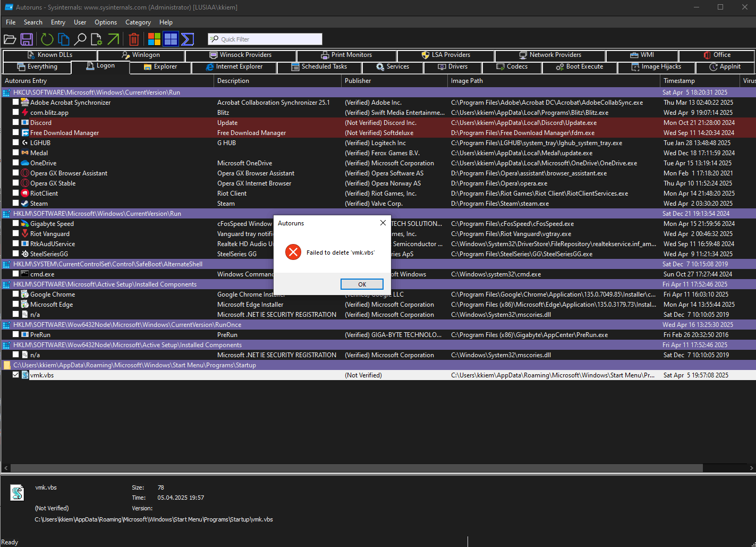Viewport: 756px width, 547px height.
Task: Click the Discord entry icon
Action: point(24,123)
